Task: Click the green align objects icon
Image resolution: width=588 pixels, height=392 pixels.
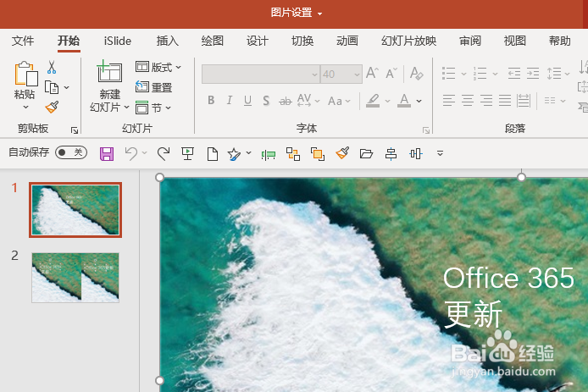Action: click(x=269, y=154)
